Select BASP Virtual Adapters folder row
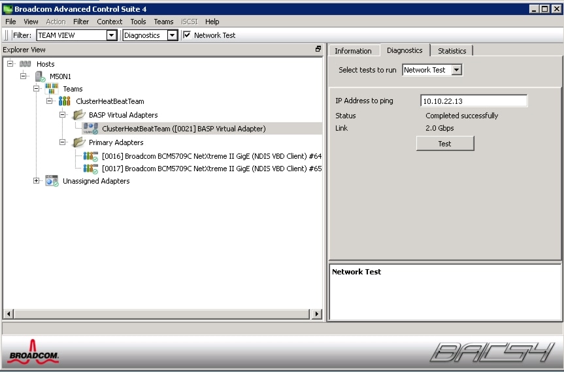This screenshot has height=392, width=564. point(124,115)
